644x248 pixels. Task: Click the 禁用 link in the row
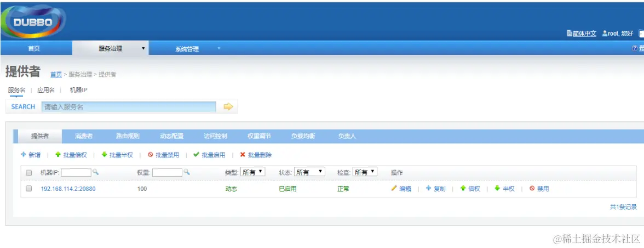[x=543, y=189]
